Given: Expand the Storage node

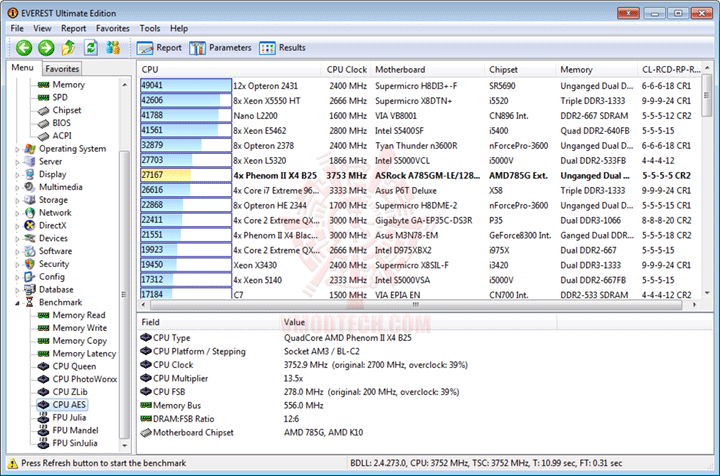Looking at the screenshot, I should 17,201.
